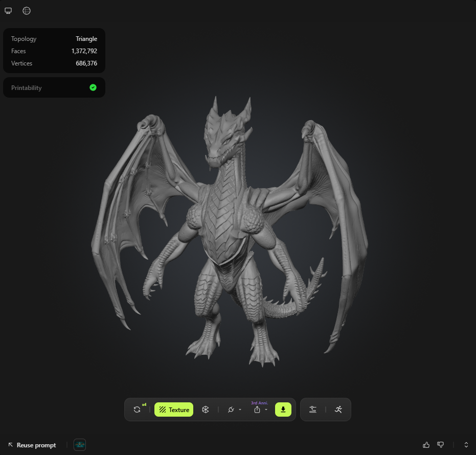This screenshot has width=476, height=455.
Task: Click the Vertices count 686,376
Action: [x=86, y=63]
